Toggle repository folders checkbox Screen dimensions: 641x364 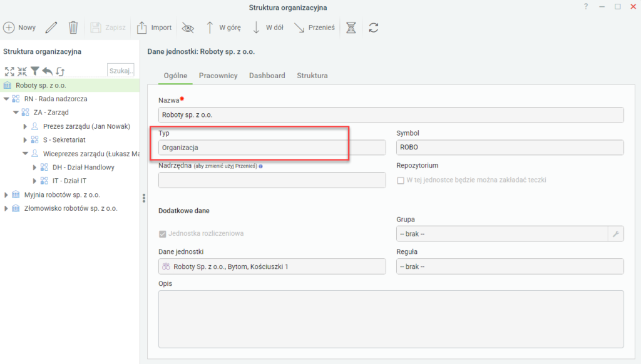[401, 180]
